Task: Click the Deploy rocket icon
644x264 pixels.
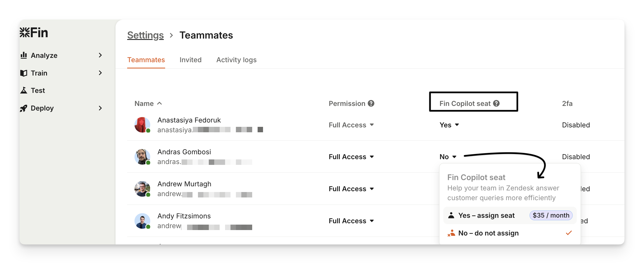Action: click(24, 108)
